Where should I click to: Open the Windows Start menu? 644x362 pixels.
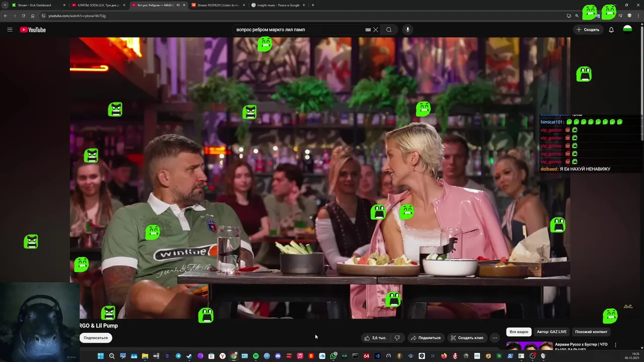(x=101, y=356)
